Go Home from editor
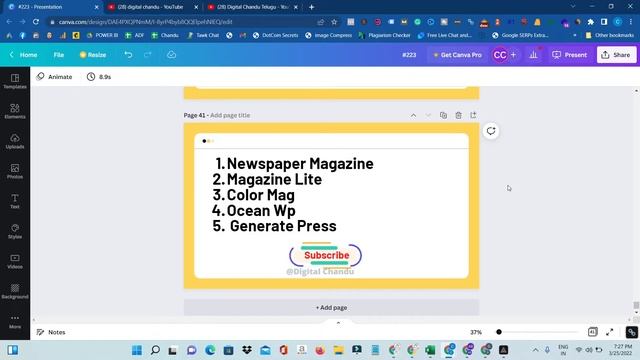The width and height of the screenshot is (640, 360). click(24, 55)
